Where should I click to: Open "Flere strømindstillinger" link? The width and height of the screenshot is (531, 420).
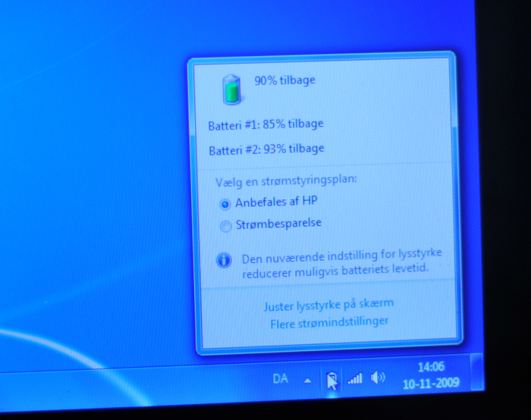tap(329, 322)
